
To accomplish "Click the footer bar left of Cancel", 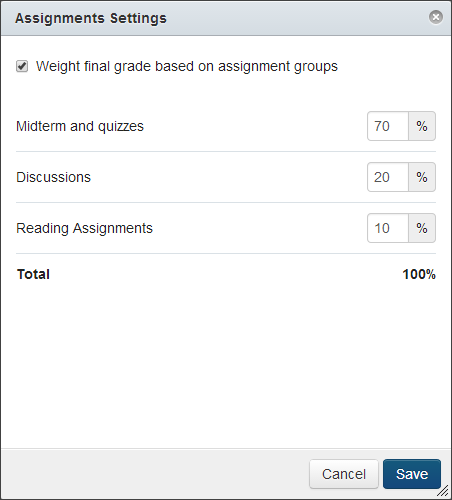I will tap(155, 474).
